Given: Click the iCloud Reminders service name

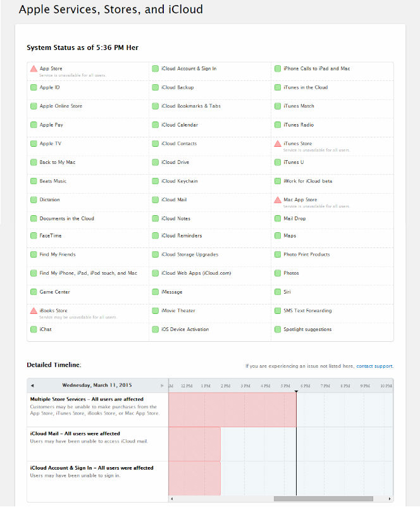Looking at the screenshot, I should pos(182,235).
